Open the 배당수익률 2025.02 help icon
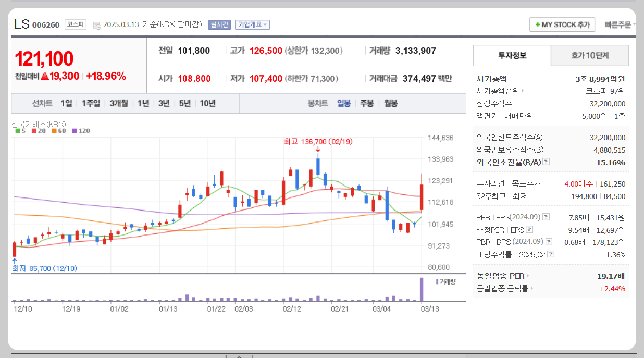 click(550, 254)
